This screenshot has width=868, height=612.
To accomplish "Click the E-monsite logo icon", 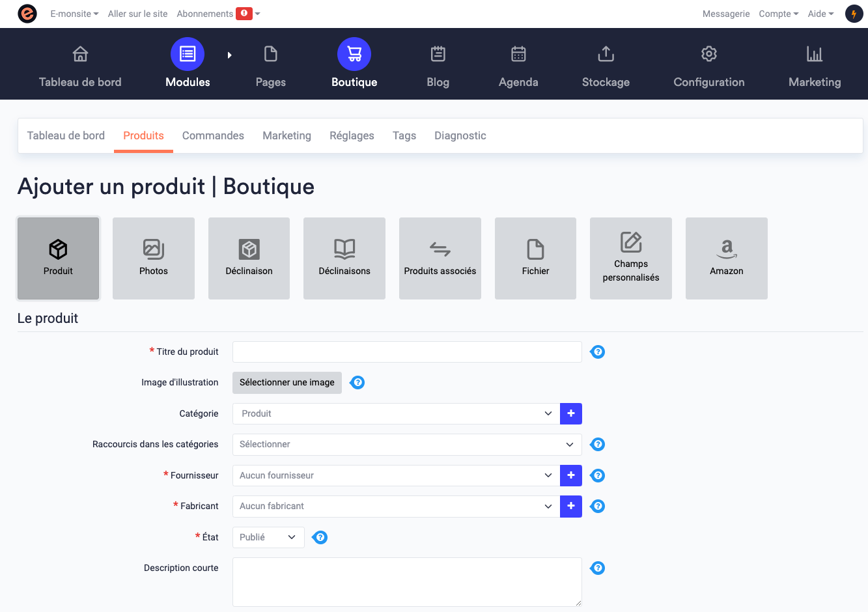I will [x=27, y=14].
